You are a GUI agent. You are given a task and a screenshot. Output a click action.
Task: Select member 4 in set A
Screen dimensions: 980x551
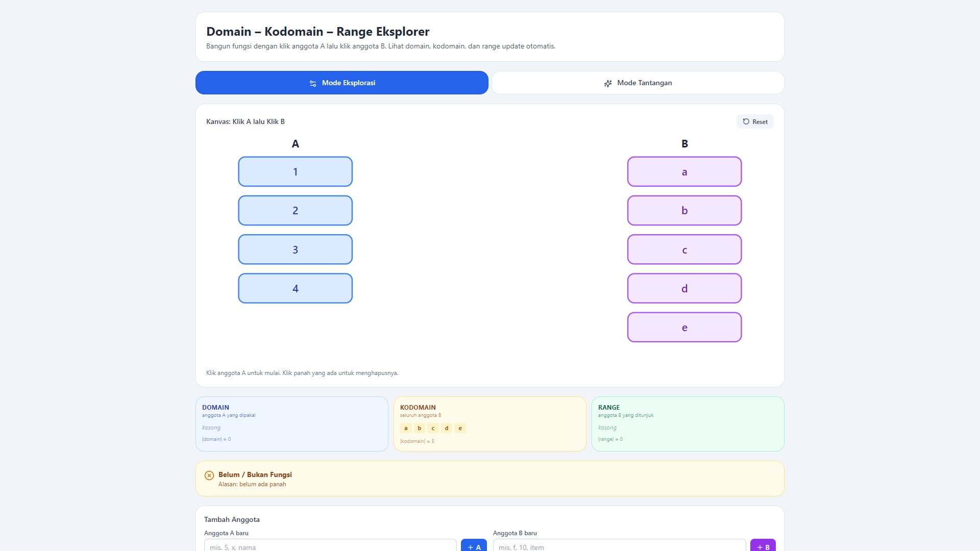(x=295, y=288)
